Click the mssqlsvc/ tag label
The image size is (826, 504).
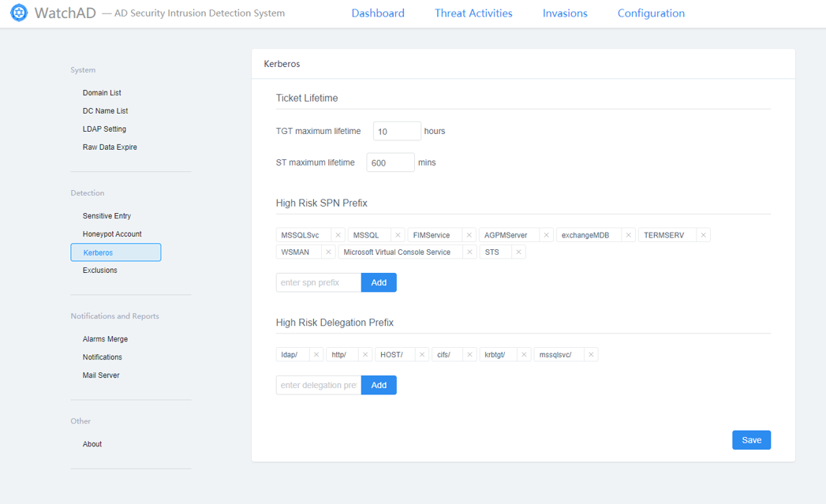tap(555, 354)
